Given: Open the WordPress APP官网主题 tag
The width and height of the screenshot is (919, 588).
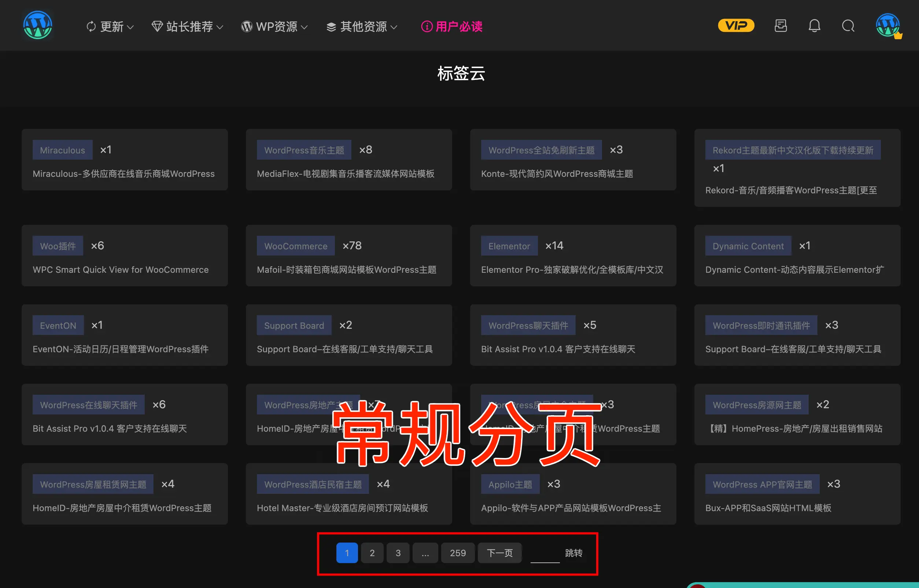Looking at the screenshot, I should (x=762, y=484).
